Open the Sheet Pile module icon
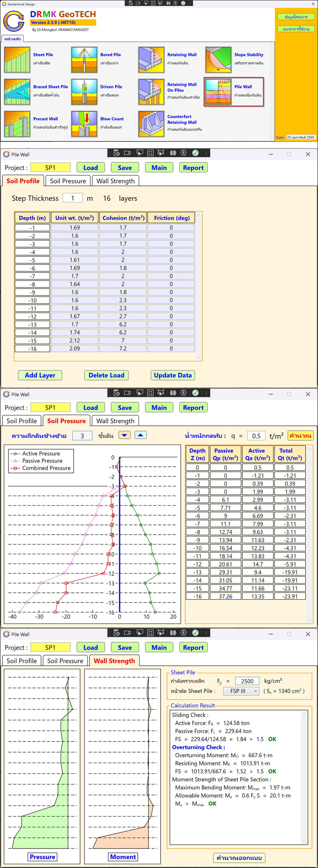 pyautogui.click(x=17, y=60)
